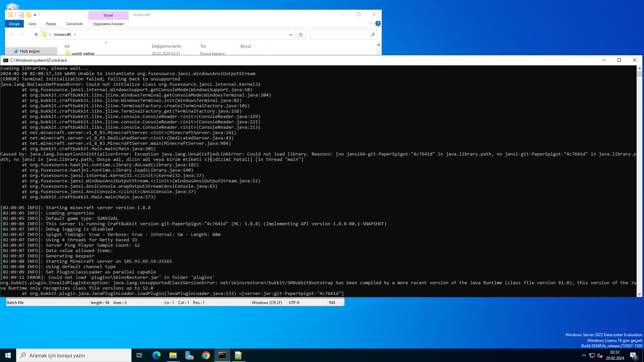Show hidden system tray icons
Viewport: 644px width, 362px height.
[x=584, y=355]
